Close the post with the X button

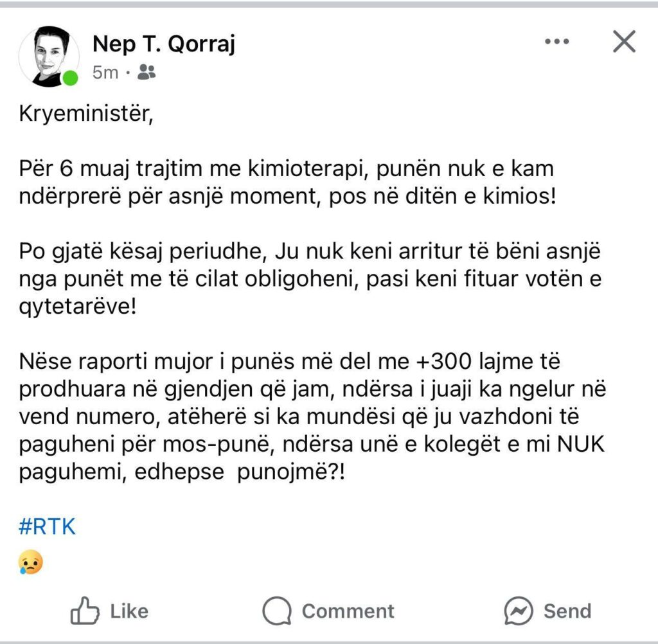623,42
